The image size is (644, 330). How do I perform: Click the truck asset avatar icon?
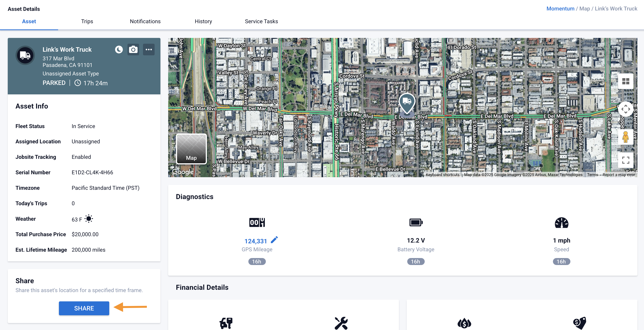(x=25, y=55)
